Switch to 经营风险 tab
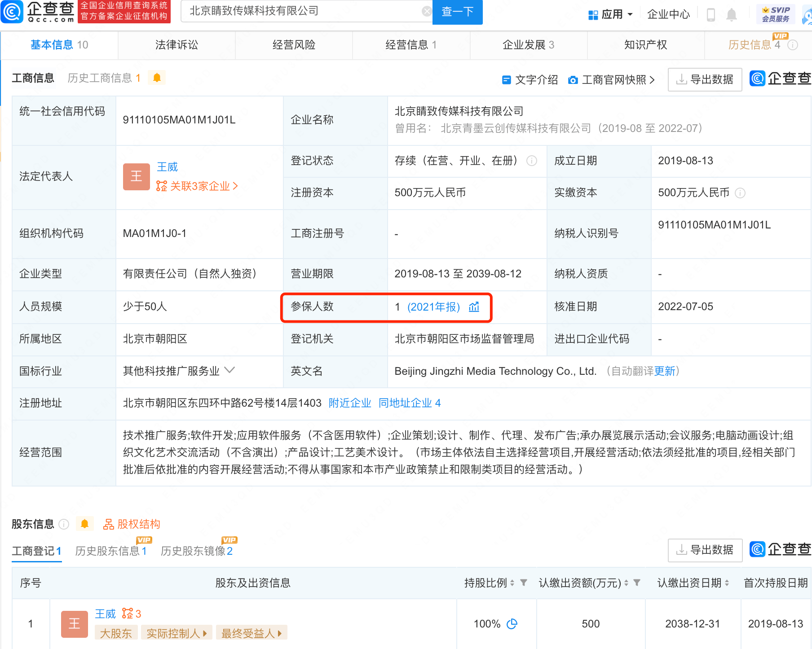Image resolution: width=812 pixels, height=649 pixels. [294, 45]
